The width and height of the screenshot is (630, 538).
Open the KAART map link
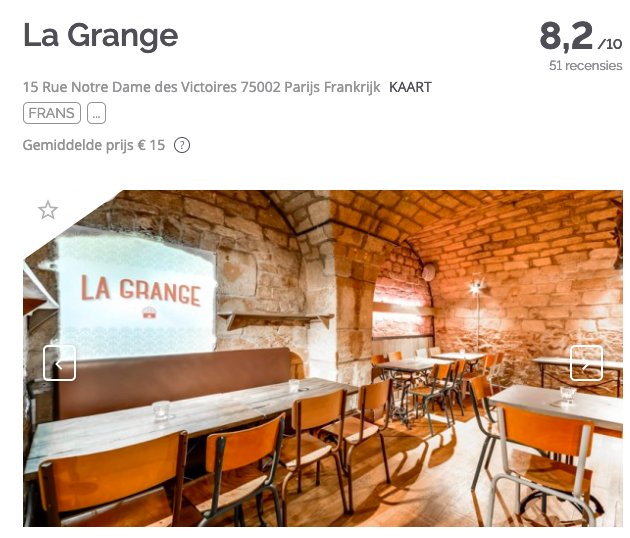tap(410, 87)
